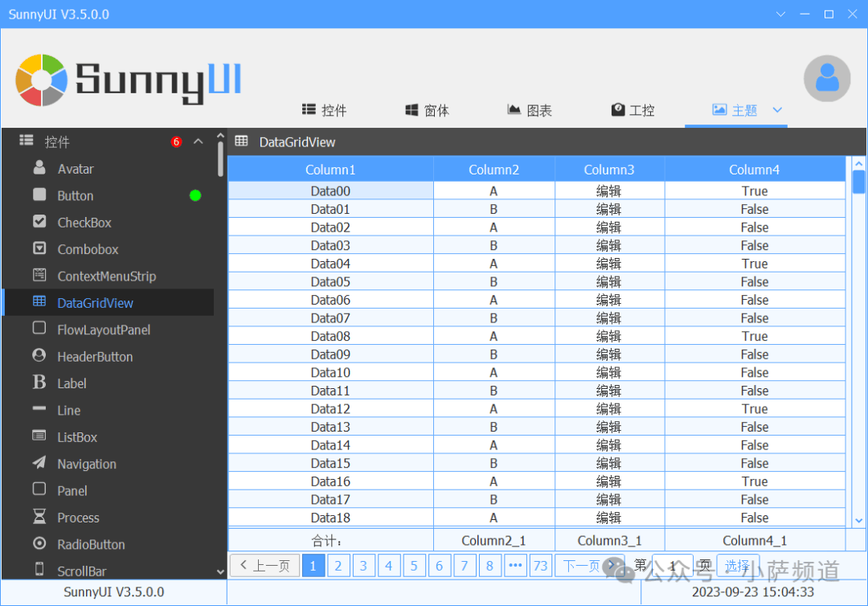Click the SunnyUI colorful logo
The image size is (868, 606).
(x=42, y=80)
